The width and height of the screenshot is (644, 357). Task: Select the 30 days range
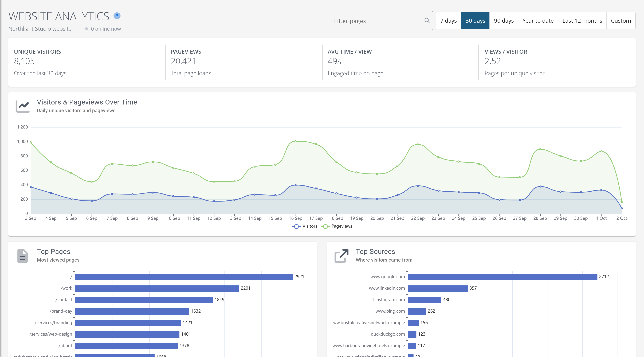click(x=475, y=21)
